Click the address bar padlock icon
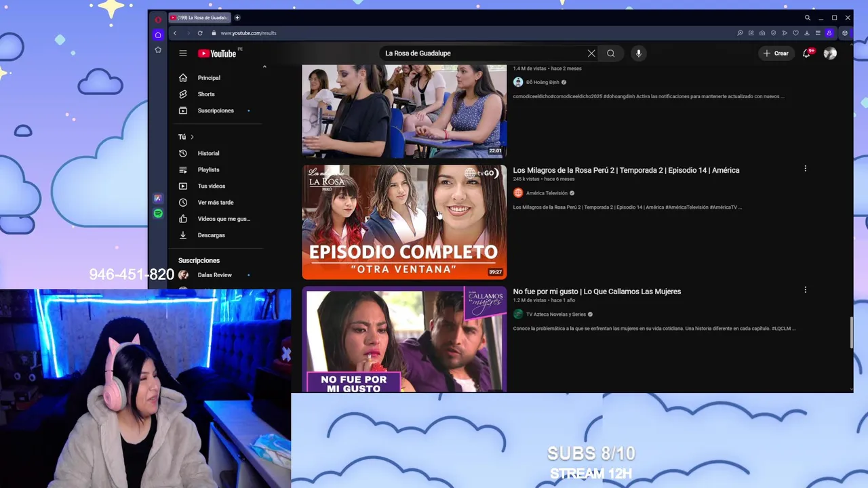 214,33
